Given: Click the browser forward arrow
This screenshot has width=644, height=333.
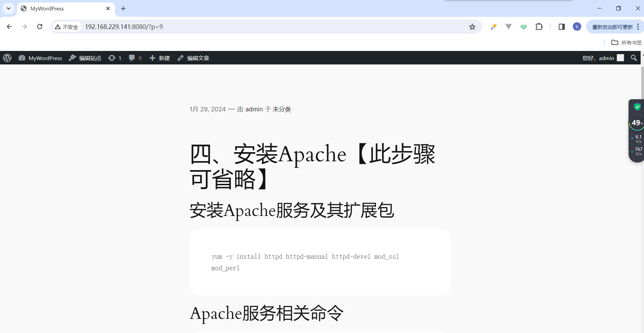Looking at the screenshot, I should (x=24, y=27).
